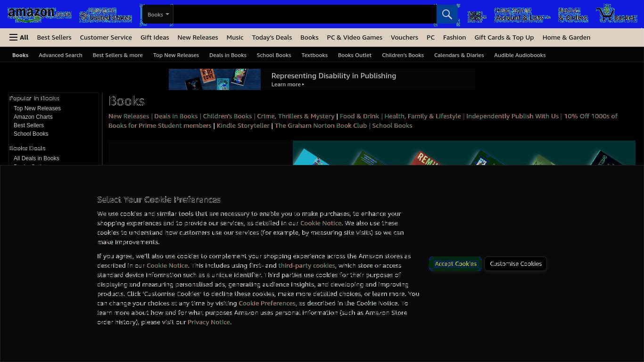This screenshot has width=644, height=362.
Task: Open All Deals in Books sidebar link
Action: [36, 158]
